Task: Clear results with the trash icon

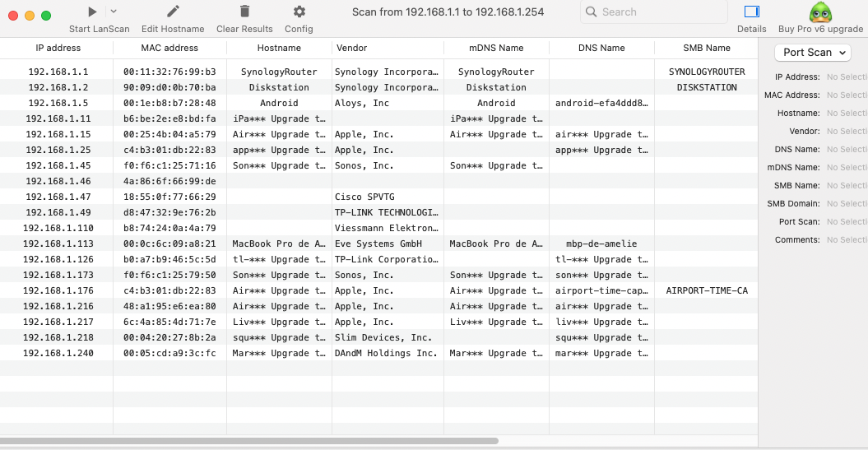Action: tap(244, 12)
